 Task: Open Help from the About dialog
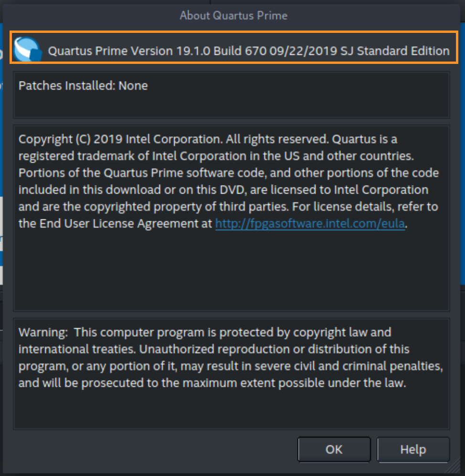pos(413,449)
